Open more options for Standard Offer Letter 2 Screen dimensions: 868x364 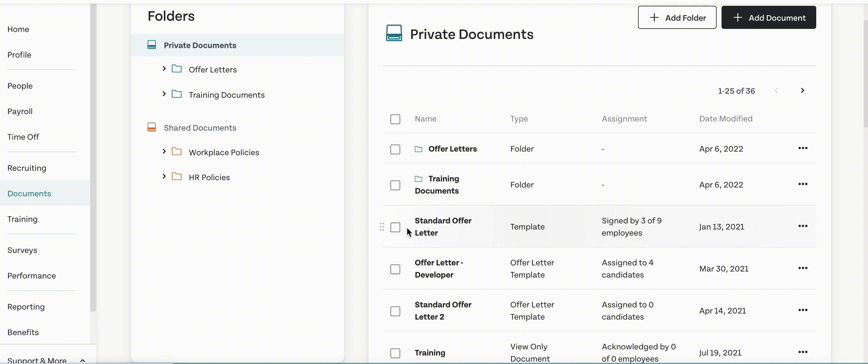pos(803,310)
